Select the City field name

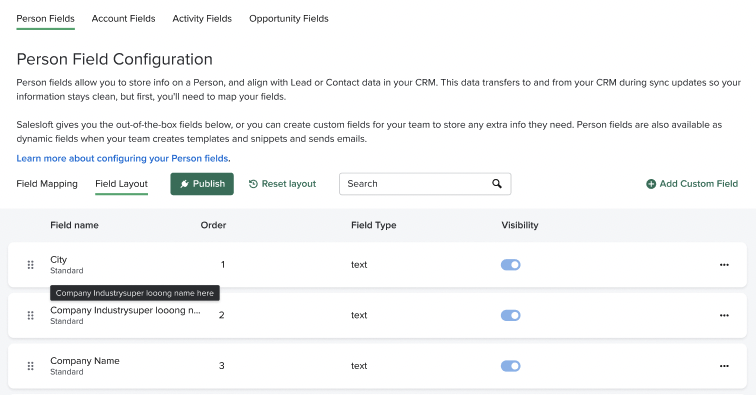point(58,259)
